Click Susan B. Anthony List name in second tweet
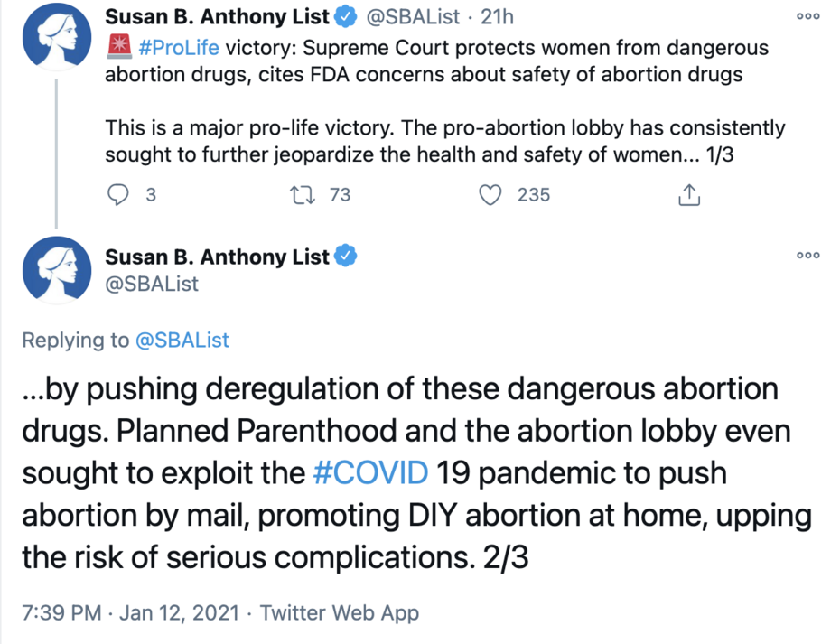 217,257
